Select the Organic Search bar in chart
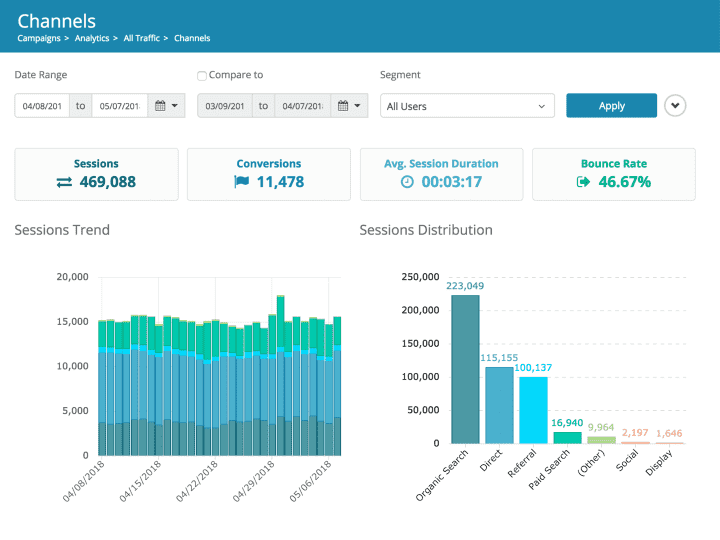The width and height of the screenshot is (720, 540). click(465, 370)
